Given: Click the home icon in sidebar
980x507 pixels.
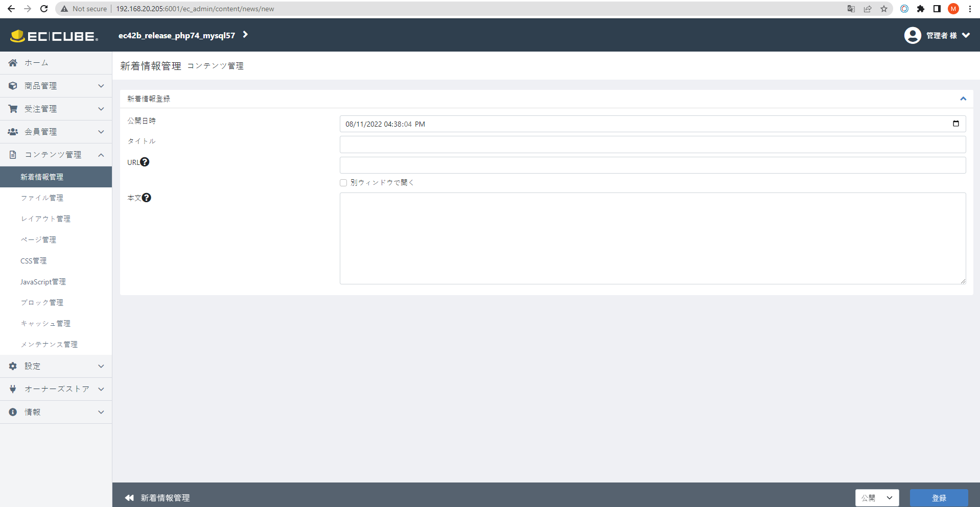Looking at the screenshot, I should 13,63.
